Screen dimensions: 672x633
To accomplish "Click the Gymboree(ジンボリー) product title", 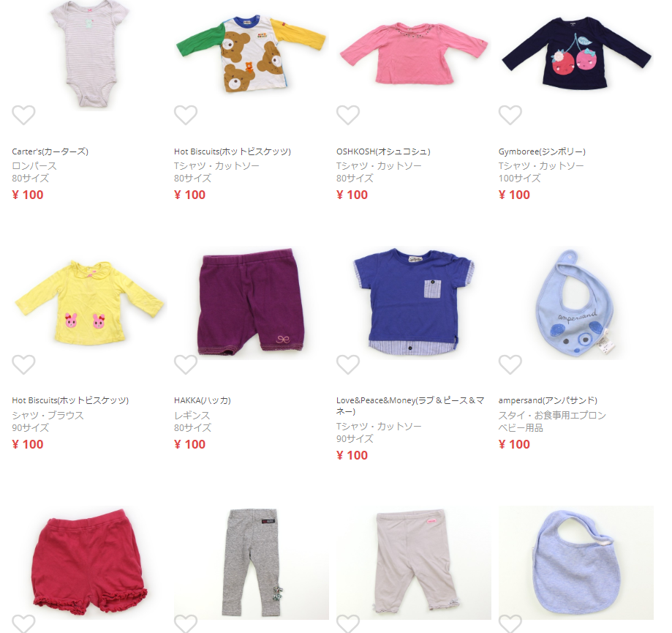I will pos(542,151).
